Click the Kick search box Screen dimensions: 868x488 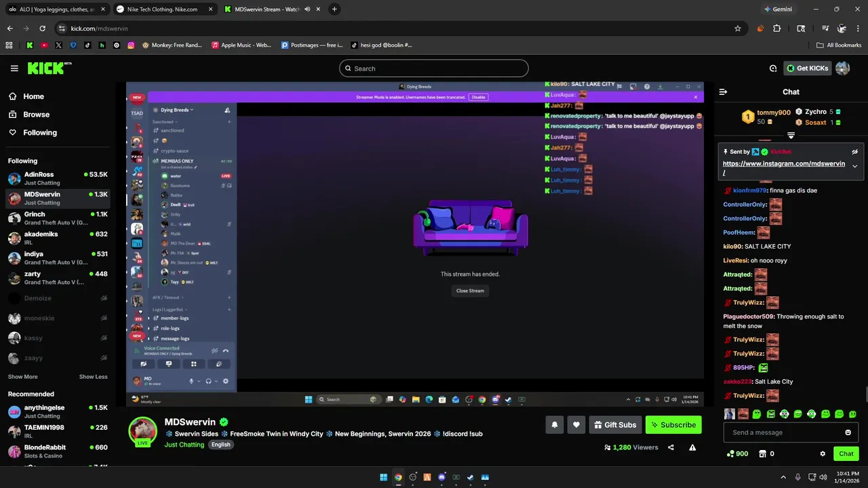coord(434,68)
